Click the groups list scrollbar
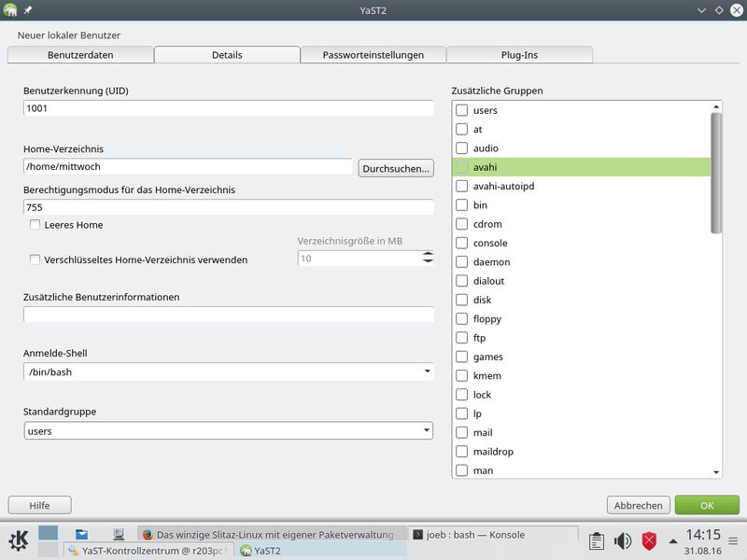 [x=716, y=173]
